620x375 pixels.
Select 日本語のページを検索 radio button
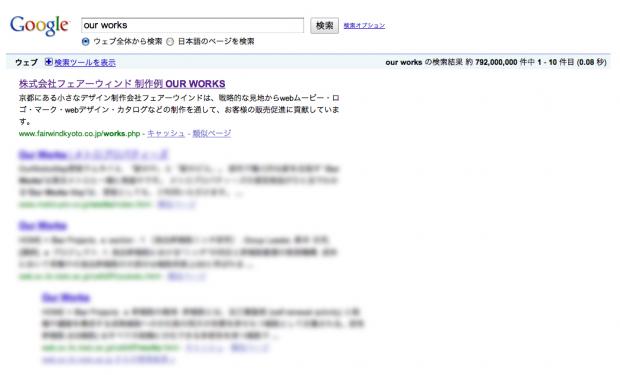[x=170, y=42]
